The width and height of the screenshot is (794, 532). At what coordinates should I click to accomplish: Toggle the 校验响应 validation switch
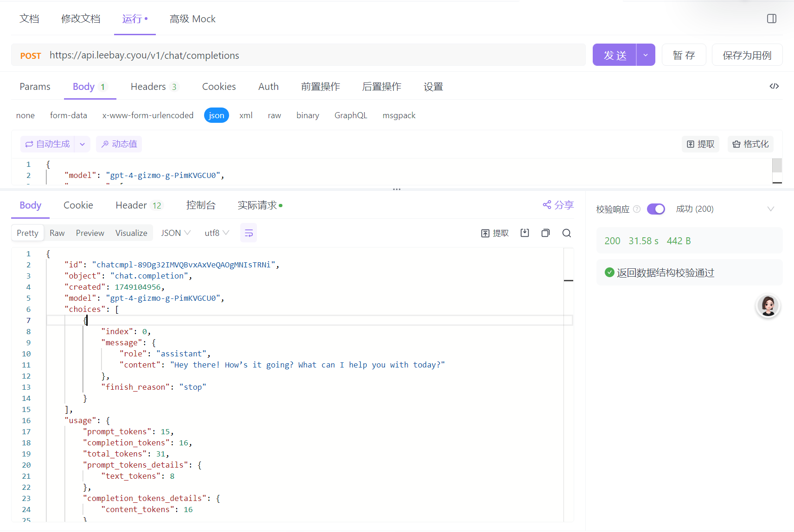(x=656, y=209)
